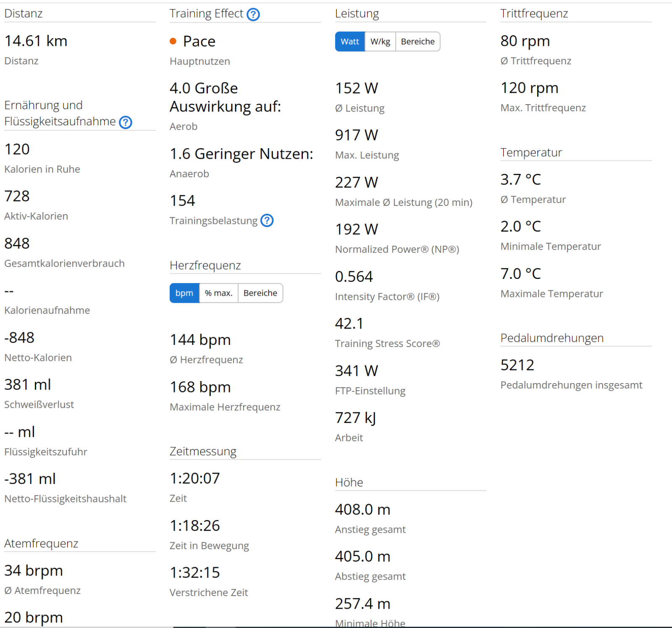This screenshot has width=672, height=628.
Task: Switch Leistung display to Watt
Action: click(x=349, y=42)
